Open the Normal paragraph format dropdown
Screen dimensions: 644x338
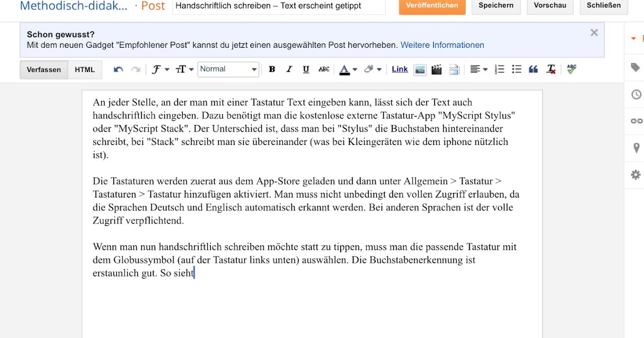pyautogui.click(x=228, y=69)
